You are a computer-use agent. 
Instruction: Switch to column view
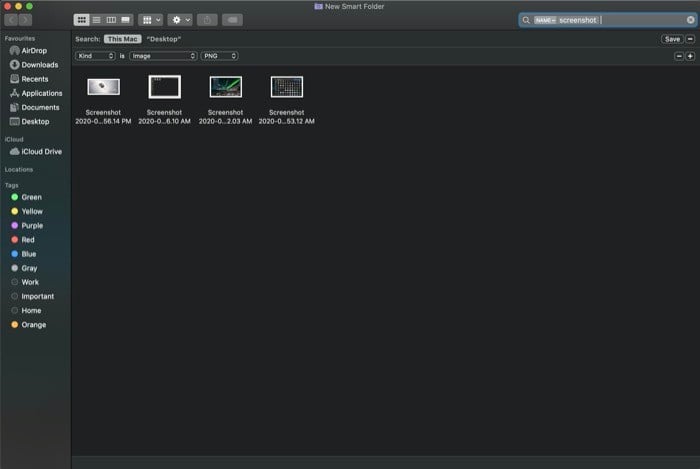[x=111, y=20]
